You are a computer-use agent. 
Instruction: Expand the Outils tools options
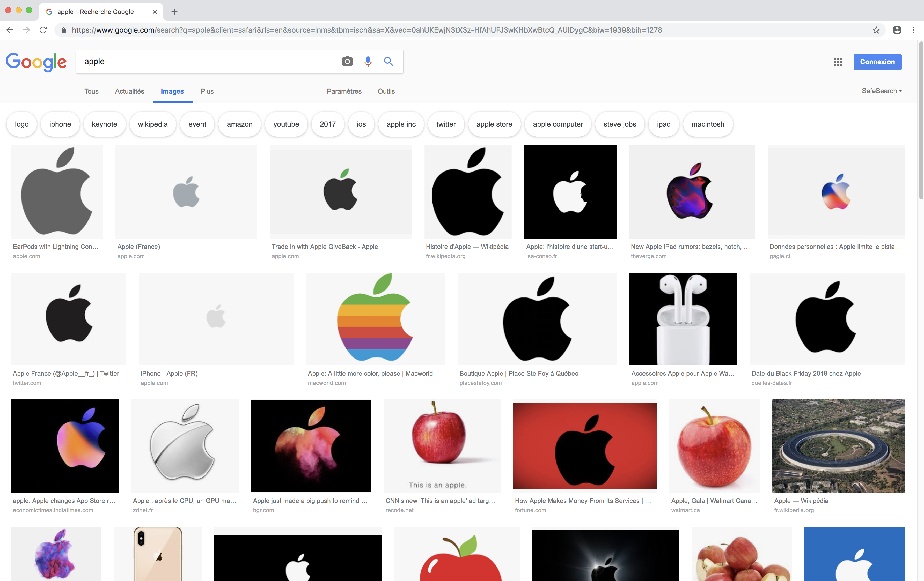coord(386,91)
